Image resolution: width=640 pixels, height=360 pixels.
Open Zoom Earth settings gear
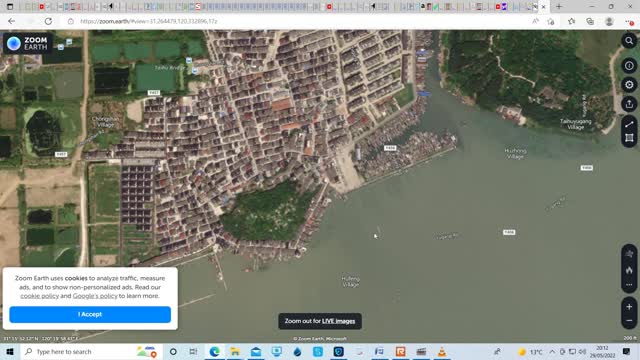(629, 85)
